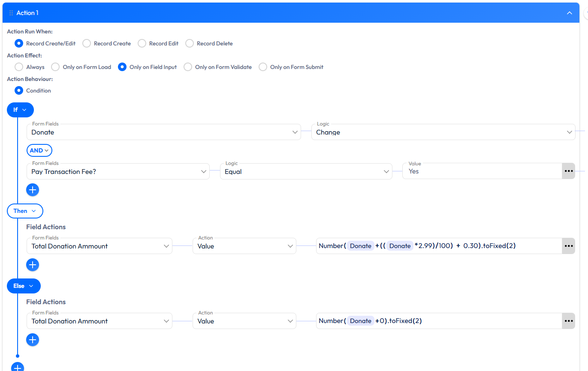Choose the Record Delete radio option
The image size is (588, 371).
(190, 43)
